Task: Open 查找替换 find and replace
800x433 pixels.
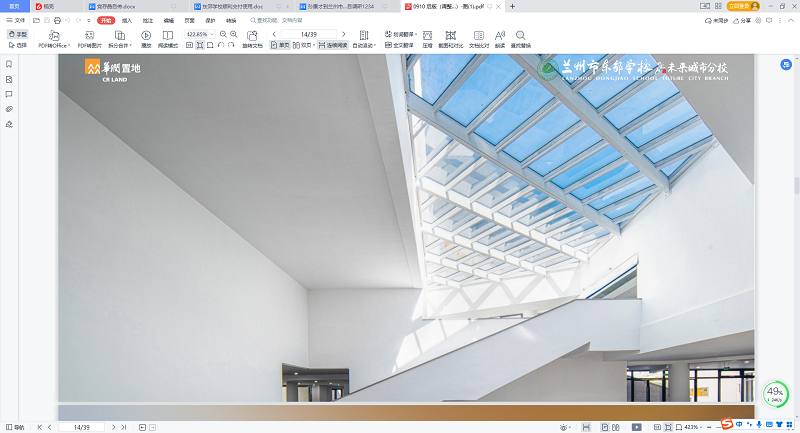Action: [521, 36]
